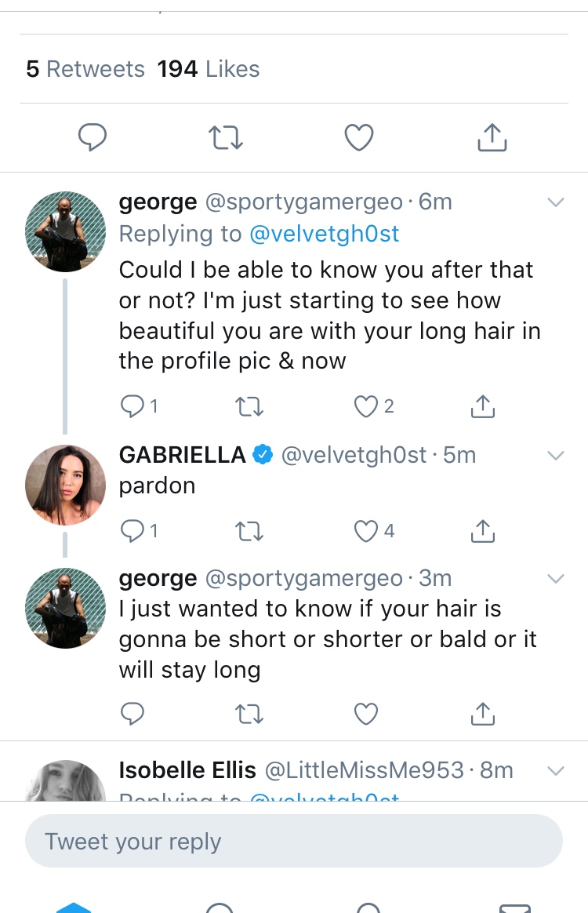Open options chevron on george's first tweet

(x=555, y=202)
